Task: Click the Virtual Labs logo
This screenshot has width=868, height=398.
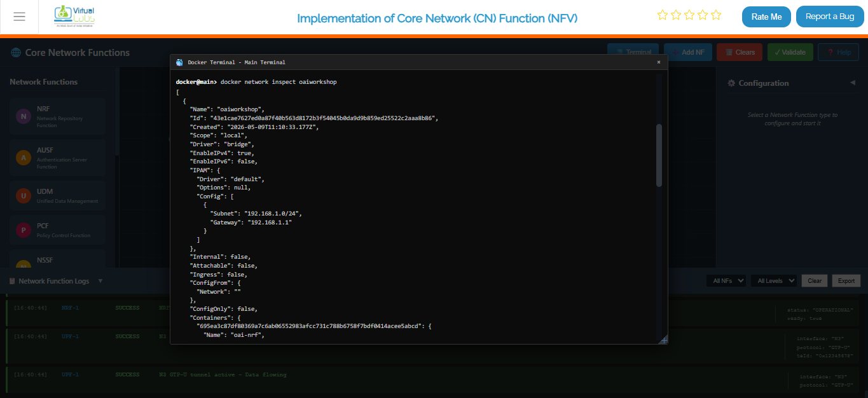Action: point(76,16)
